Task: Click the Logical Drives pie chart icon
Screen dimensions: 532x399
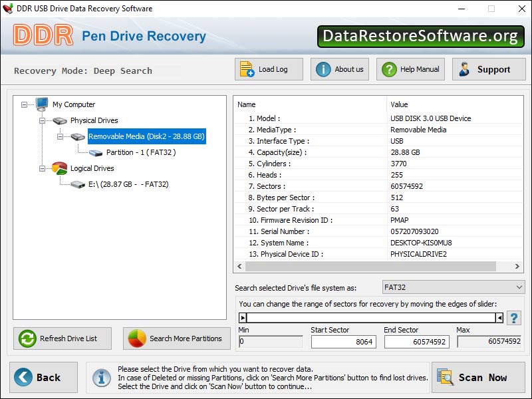Action: 59,168
